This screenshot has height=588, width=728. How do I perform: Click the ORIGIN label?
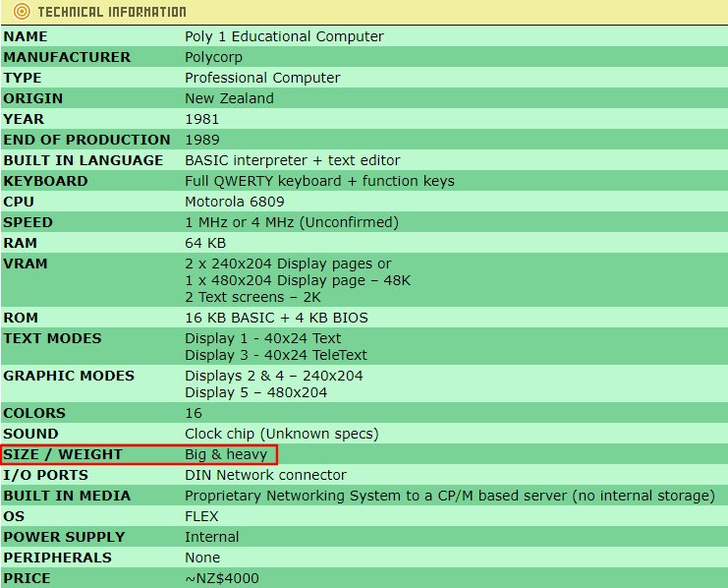point(33,98)
